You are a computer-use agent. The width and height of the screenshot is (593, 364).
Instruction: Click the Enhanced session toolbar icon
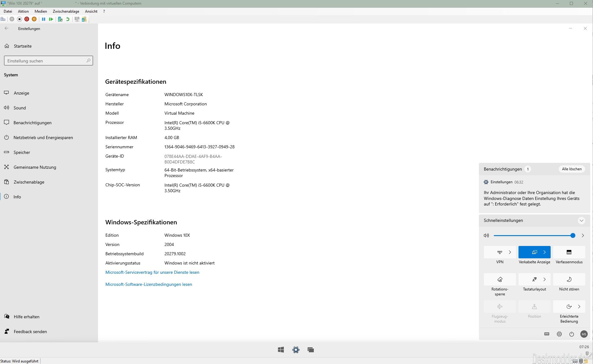pyautogui.click(x=77, y=19)
